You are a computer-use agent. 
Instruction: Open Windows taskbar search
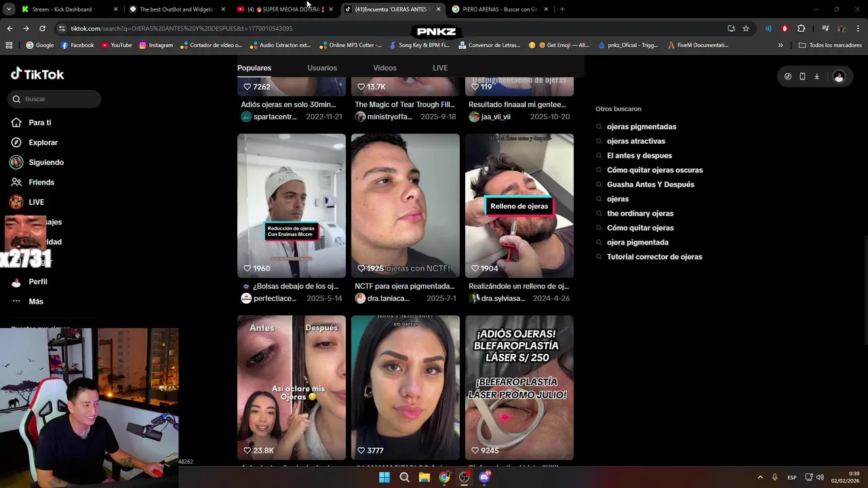point(404,477)
